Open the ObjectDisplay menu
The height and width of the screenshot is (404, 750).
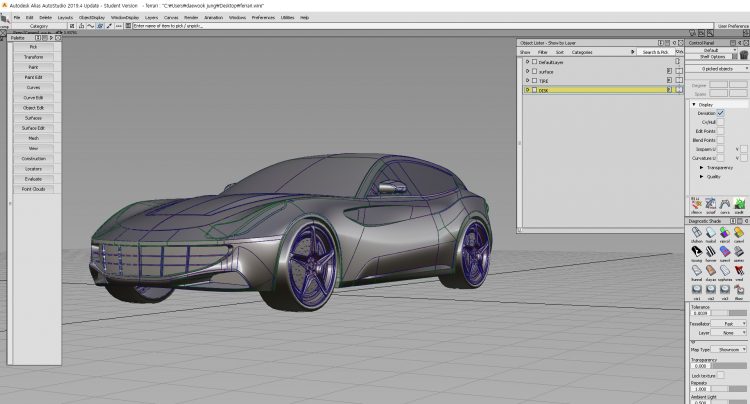point(91,17)
